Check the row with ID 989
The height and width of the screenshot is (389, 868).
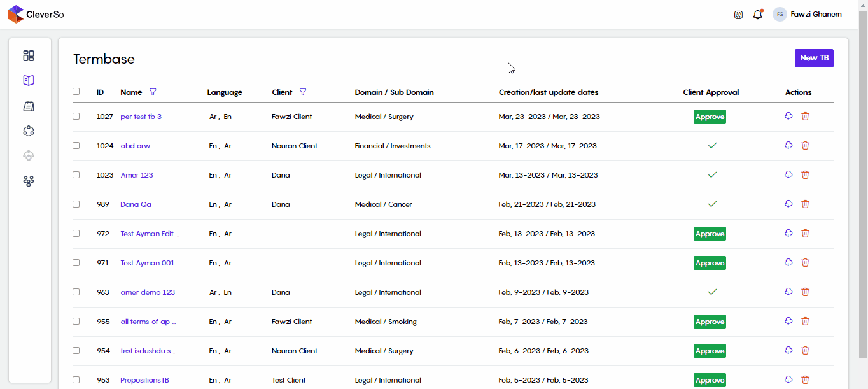point(76,204)
